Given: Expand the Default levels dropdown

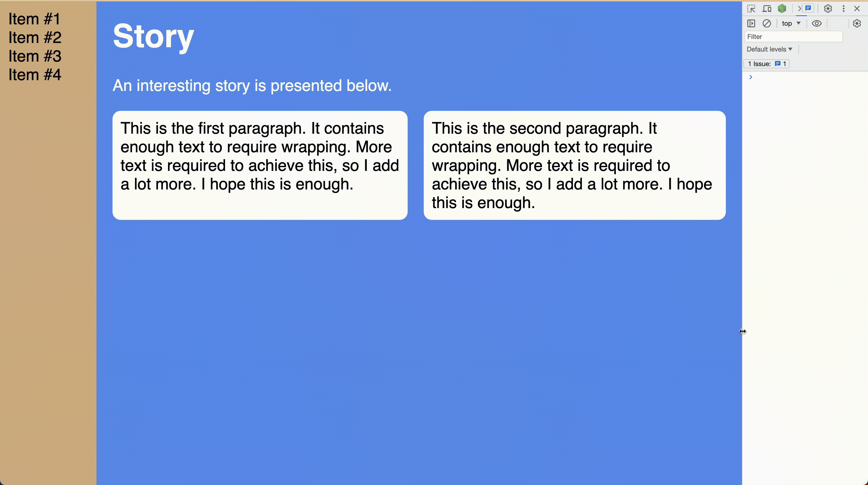Looking at the screenshot, I should coord(769,49).
